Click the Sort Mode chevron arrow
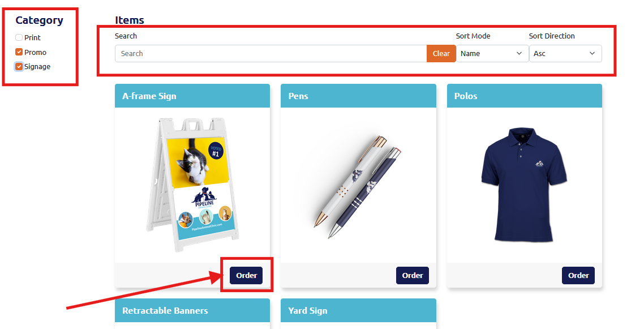 (x=519, y=54)
